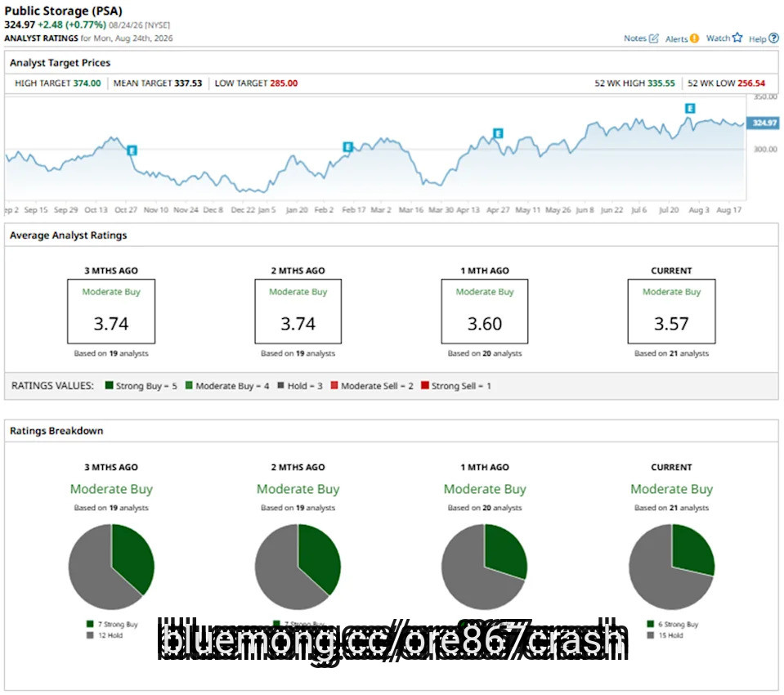Click the October earnings E marker
Viewport: 784px width, 695px height.
[x=132, y=150]
